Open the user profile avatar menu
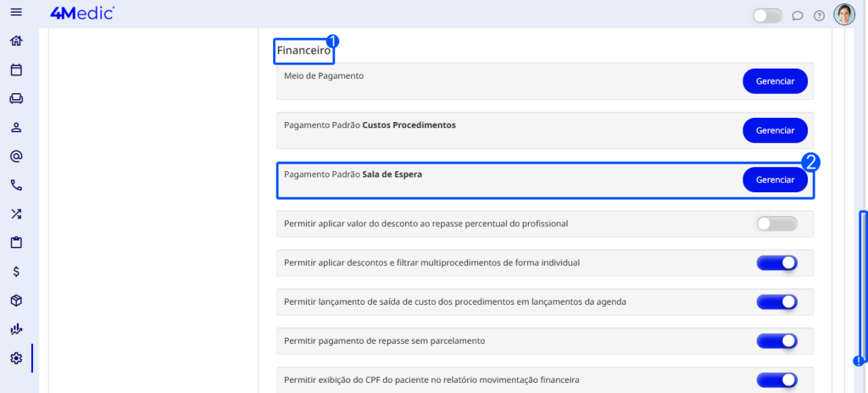The image size is (868, 393). (x=844, y=15)
